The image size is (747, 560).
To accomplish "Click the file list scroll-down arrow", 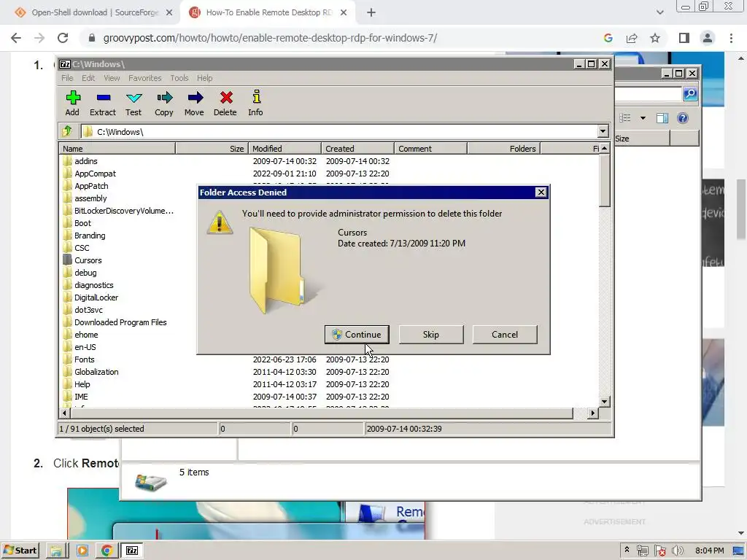I will (x=604, y=402).
